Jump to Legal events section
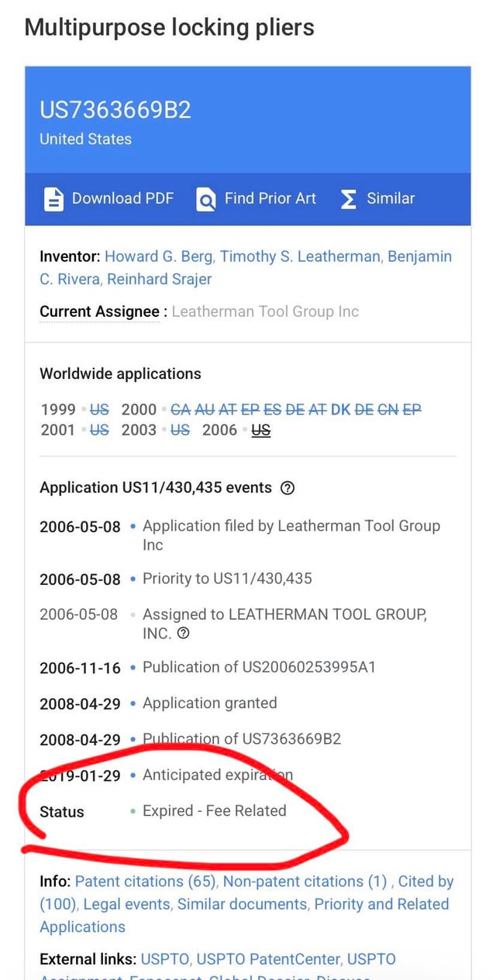This screenshot has height=980, width=496. click(126, 904)
